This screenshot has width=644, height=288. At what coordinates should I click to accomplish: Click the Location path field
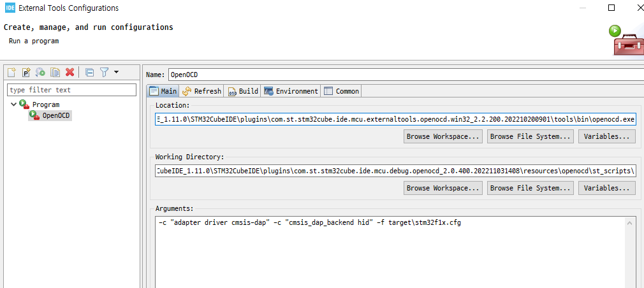coord(395,120)
